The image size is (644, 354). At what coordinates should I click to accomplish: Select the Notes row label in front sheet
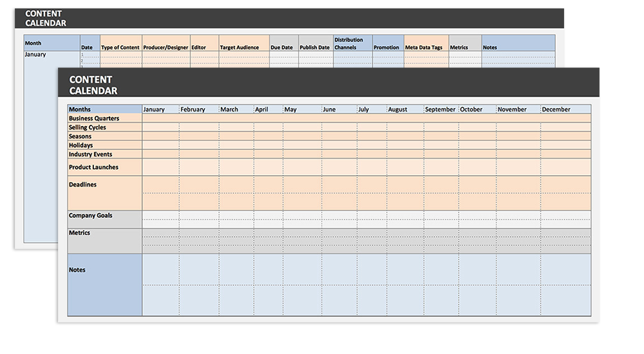[105, 284]
